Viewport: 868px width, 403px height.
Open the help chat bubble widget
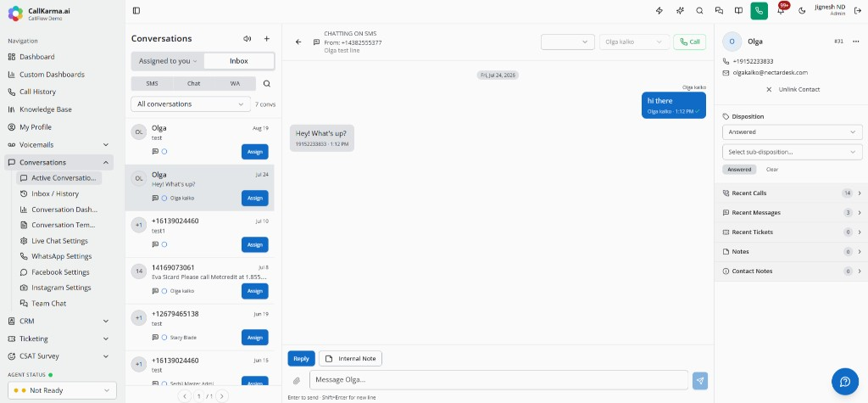point(845,382)
